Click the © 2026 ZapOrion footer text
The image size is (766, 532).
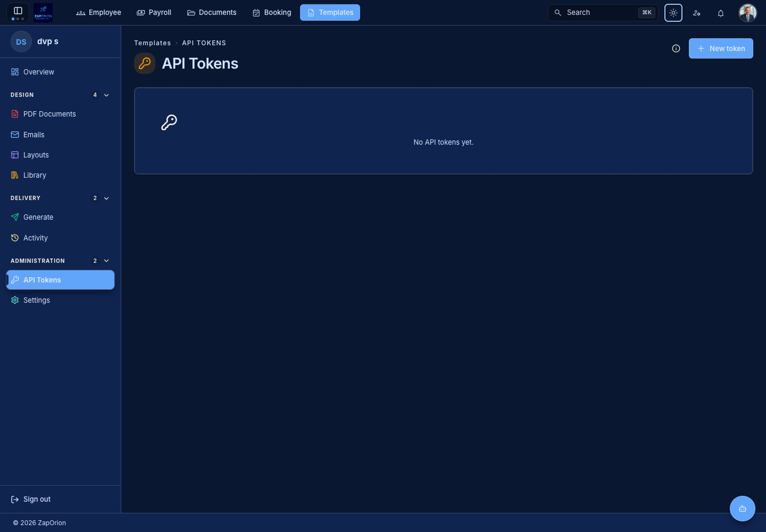[39, 523]
